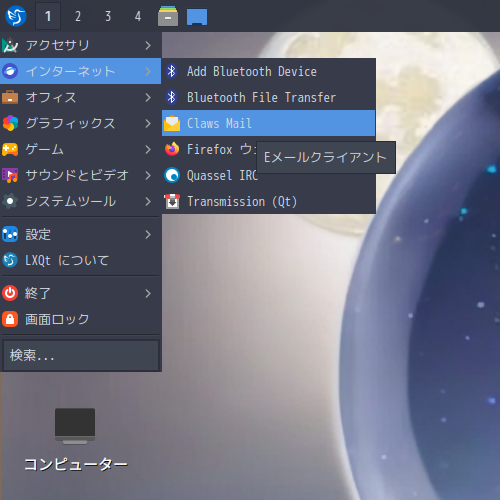The width and height of the screenshot is (500, 500).
Task: Click the オフィス briefcase icon
Action: (10, 97)
